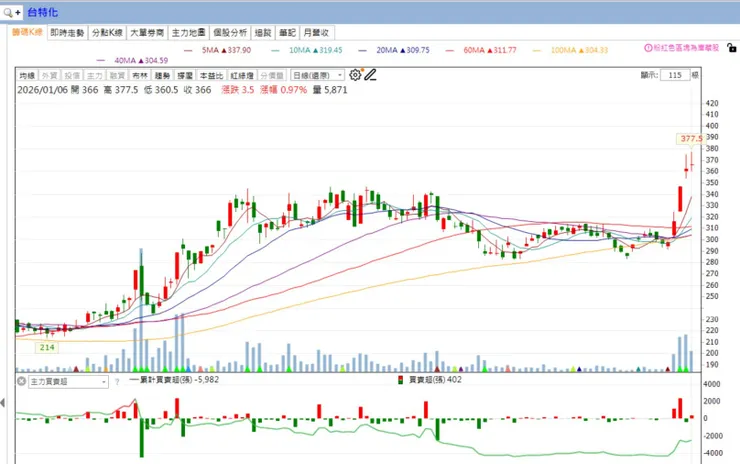Open 日線(還原) period dropdown

pos(317,76)
